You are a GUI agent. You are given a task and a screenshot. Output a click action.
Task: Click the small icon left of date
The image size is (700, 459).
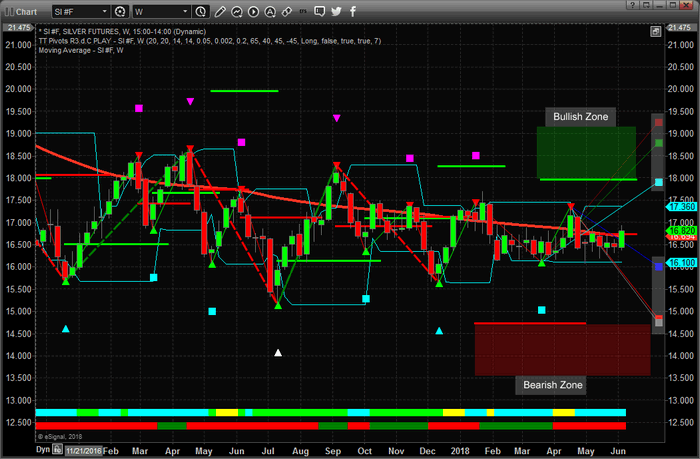coord(57,450)
